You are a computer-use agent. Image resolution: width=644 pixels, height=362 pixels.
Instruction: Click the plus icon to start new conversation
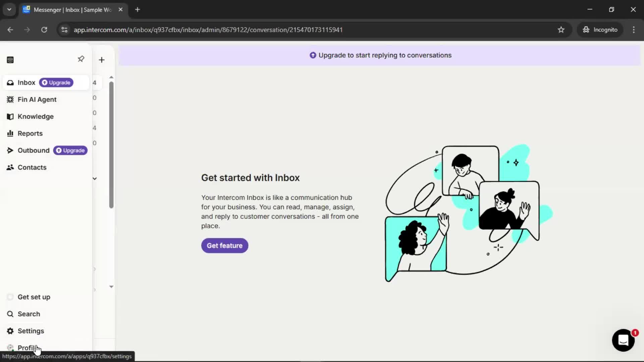pos(102,60)
